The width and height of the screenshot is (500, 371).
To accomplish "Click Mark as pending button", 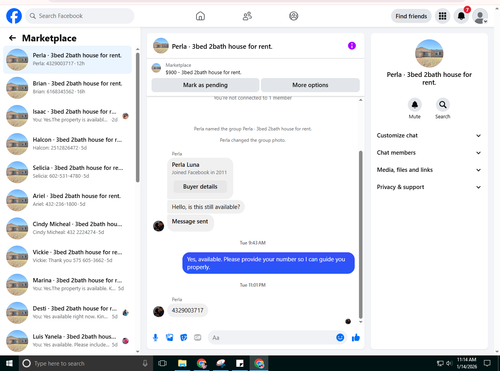I will [205, 85].
